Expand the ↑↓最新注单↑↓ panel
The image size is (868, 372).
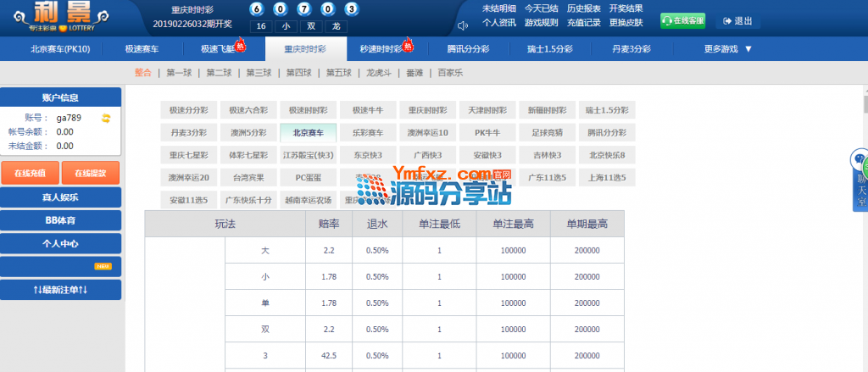[60, 290]
